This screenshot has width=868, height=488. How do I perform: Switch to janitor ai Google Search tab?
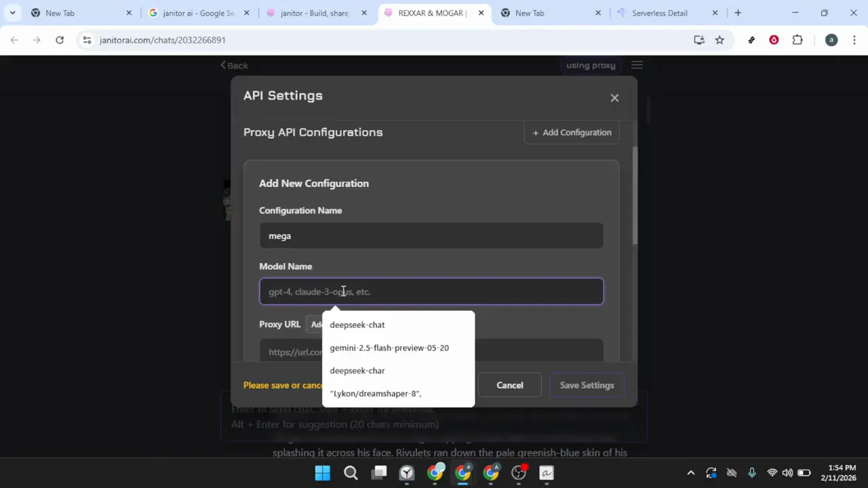pos(198,13)
